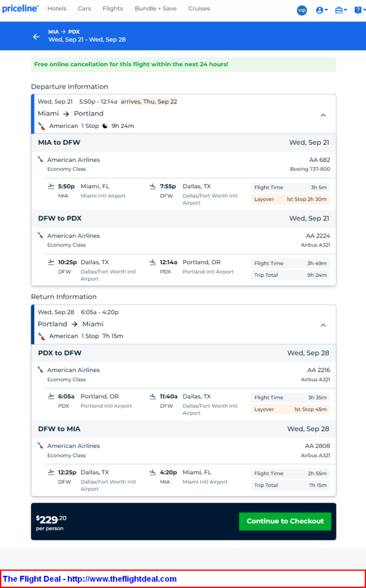Click the overnight moon icon near 9h 24m

click(105, 126)
